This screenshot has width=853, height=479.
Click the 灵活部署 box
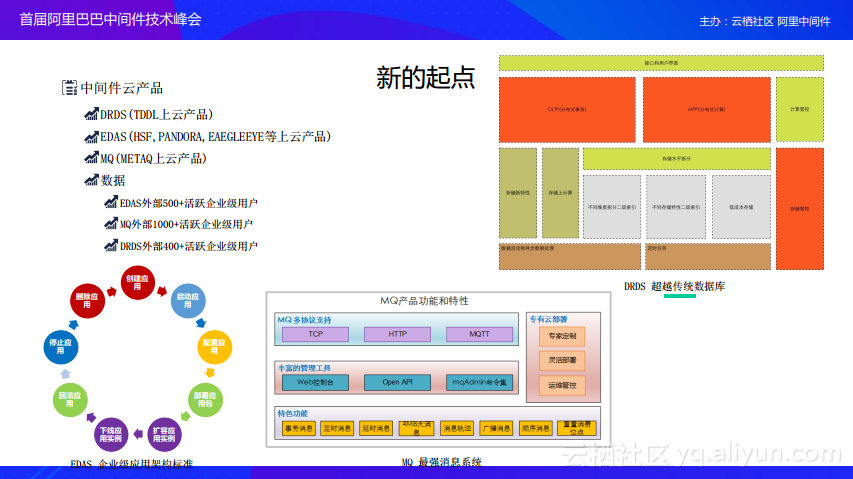click(562, 360)
